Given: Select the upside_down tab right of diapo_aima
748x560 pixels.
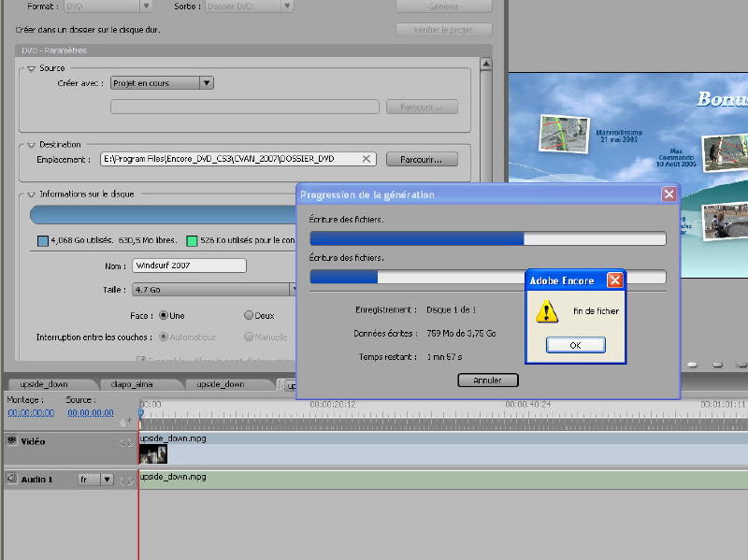Looking at the screenshot, I should (221, 384).
